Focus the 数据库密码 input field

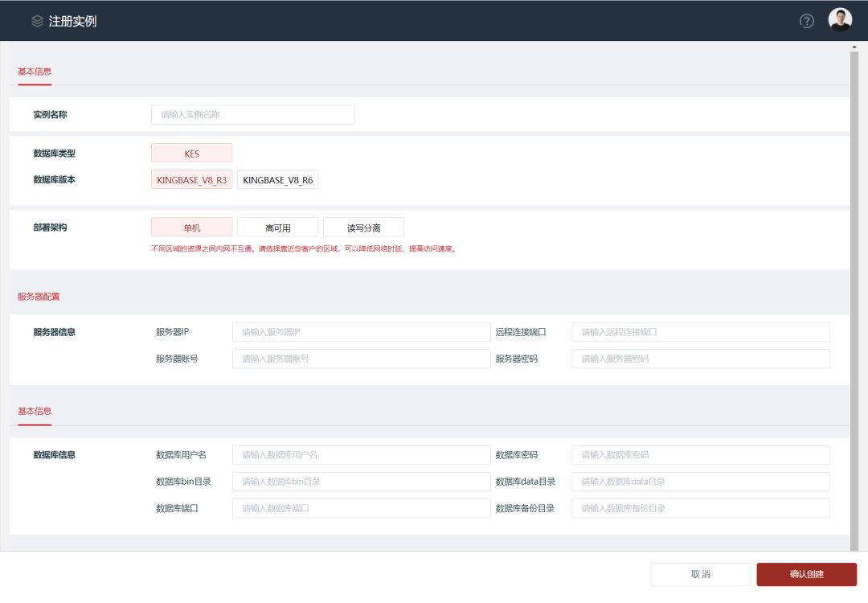coord(701,455)
